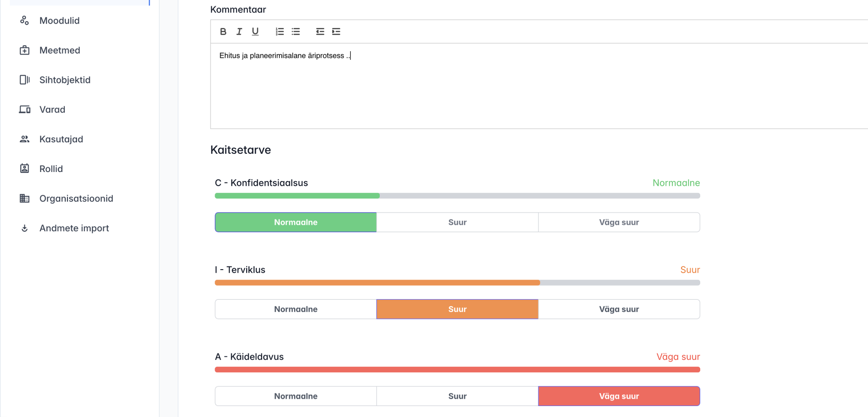Set Terviklus to Normaalne
This screenshot has height=417, width=868.
point(295,309)
